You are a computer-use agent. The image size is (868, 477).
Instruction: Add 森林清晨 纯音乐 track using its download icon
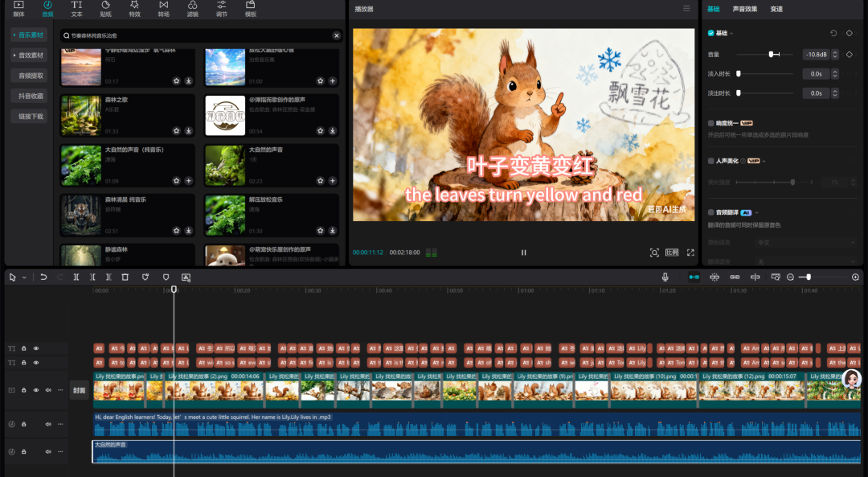[188, 230]
